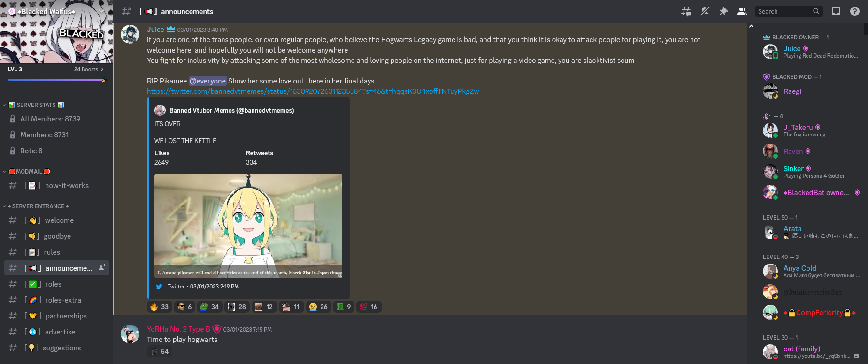Click the server boost progress bar
The image size is (868, 364).
pyautogui.click(x=56, y=80)
